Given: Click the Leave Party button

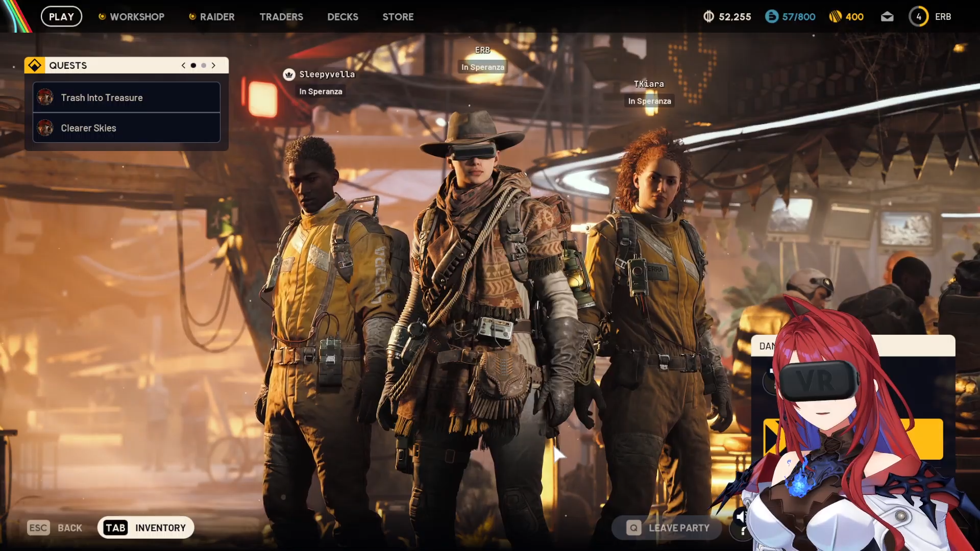Looking at the screenshot, I should [668, 528].
